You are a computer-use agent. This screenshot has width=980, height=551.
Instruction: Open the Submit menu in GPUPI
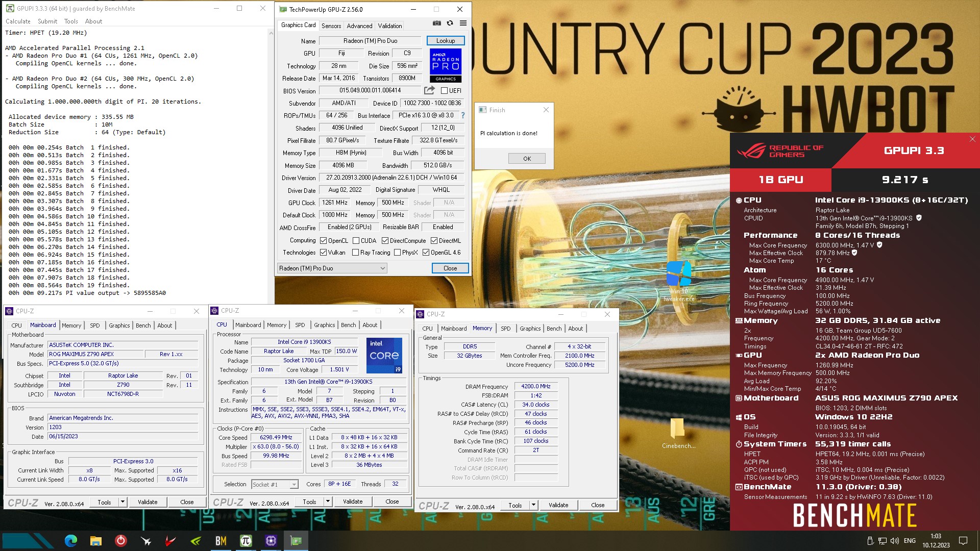click(47, 21)
